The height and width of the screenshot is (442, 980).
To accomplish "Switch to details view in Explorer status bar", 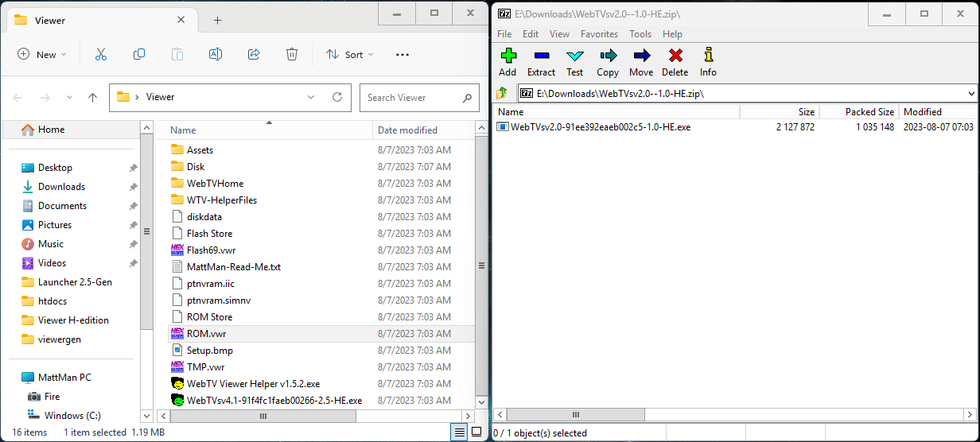I will coord(459,432).
